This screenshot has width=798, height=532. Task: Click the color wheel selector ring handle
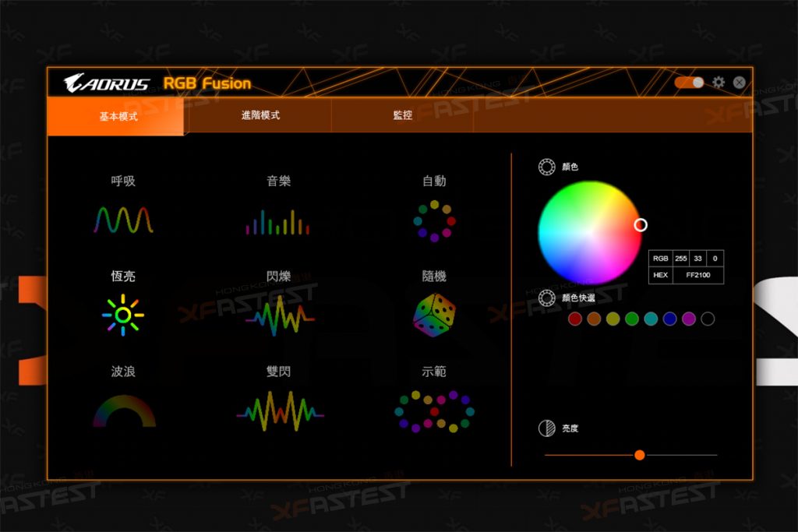point(641,225)
